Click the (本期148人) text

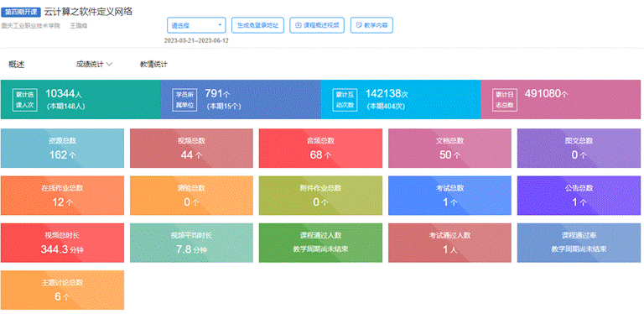coord(65,107)
